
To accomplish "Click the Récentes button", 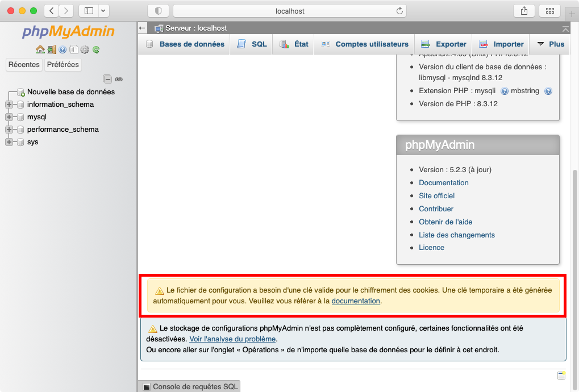I will (24, 65).
